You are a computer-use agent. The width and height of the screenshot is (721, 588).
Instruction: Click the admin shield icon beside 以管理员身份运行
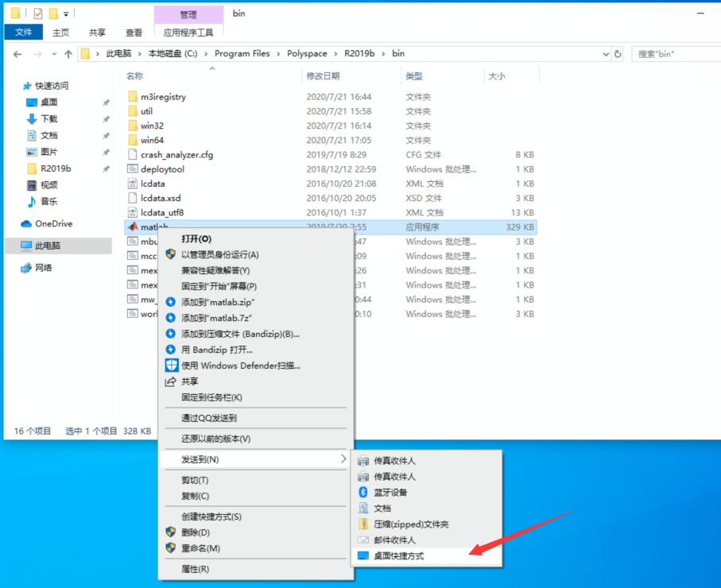click(x=171, y=254)
